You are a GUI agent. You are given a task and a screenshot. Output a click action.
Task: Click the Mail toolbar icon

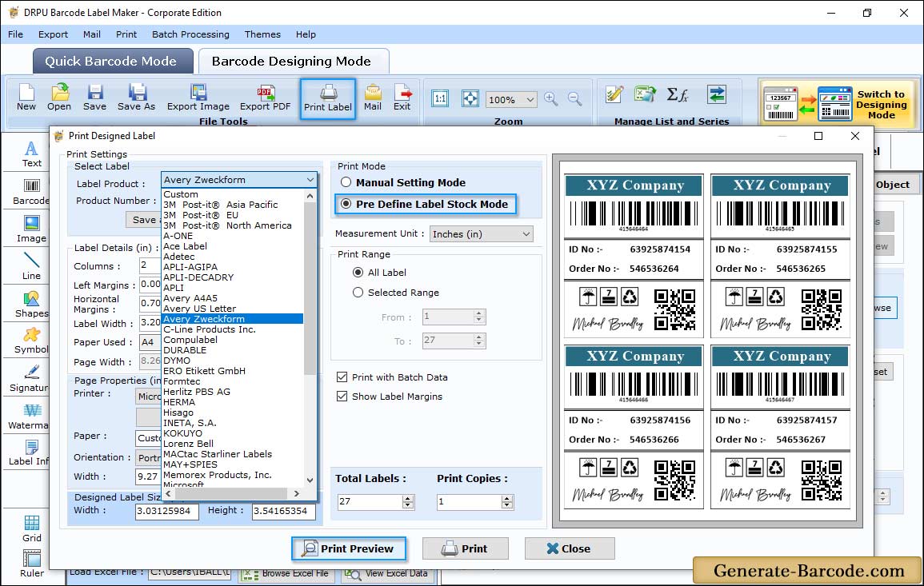point(373,98)
